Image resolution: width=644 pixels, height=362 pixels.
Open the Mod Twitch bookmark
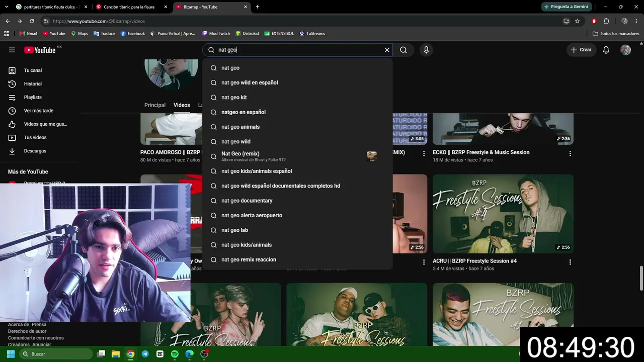[x=216, y=34]
